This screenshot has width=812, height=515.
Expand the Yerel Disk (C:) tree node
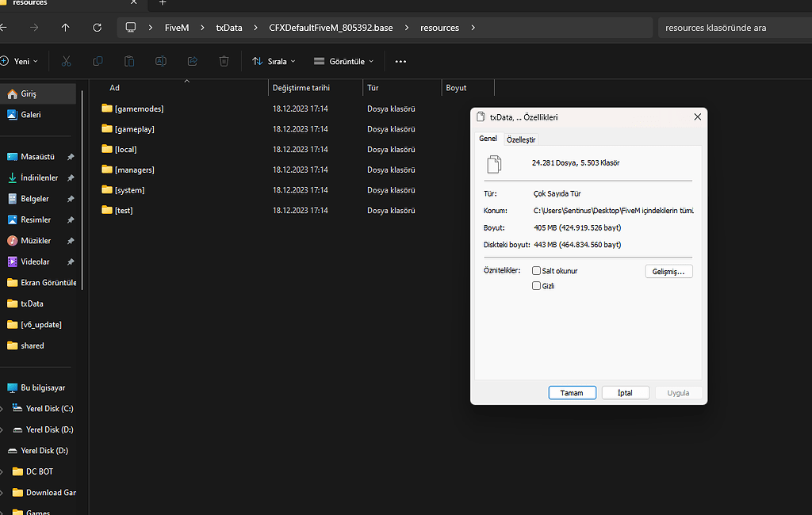(2, 409)
